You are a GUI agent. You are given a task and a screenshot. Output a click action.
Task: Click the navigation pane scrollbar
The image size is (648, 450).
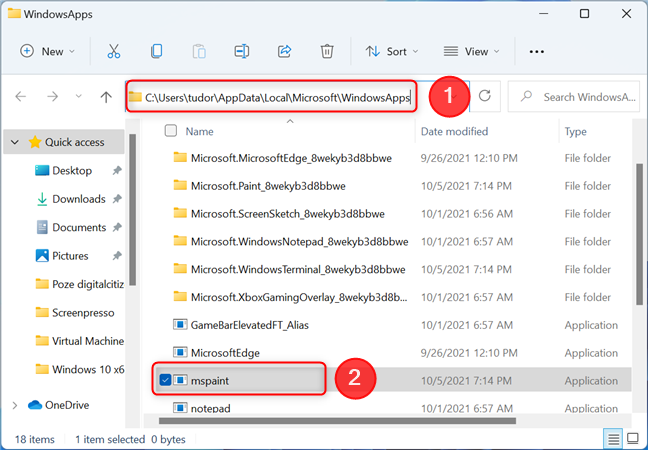[132, 209]
